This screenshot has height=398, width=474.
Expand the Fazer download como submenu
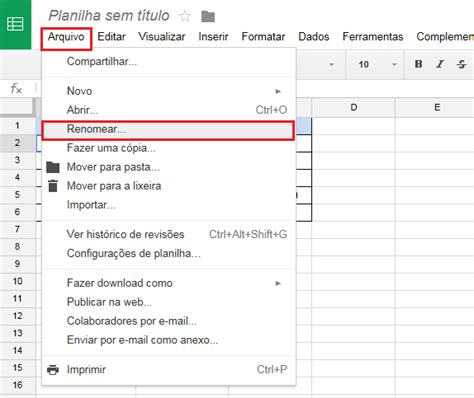pos(278,283)
